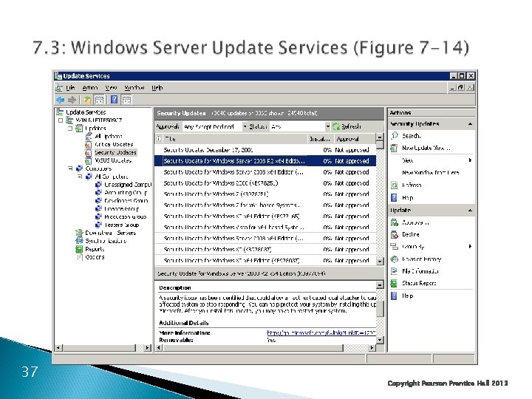
Task: Click the Group By icon
Action: pos(394,247)
